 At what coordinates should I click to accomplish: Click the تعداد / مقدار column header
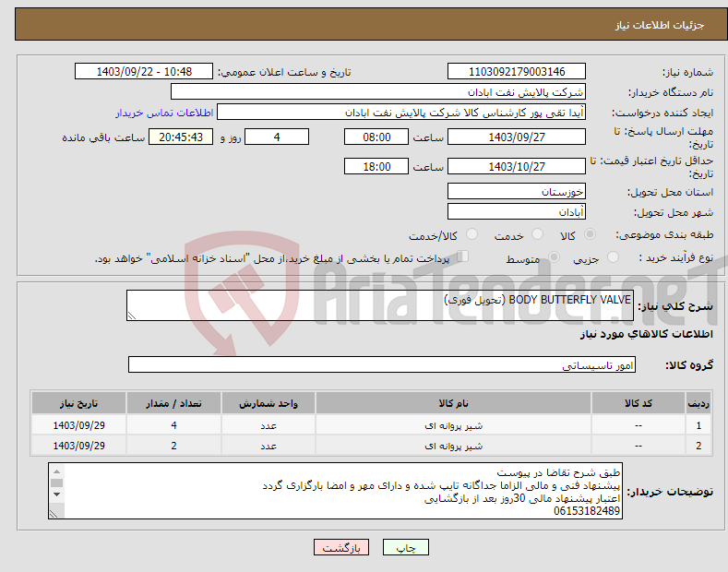pyautogui.click(x=173, y=403)
